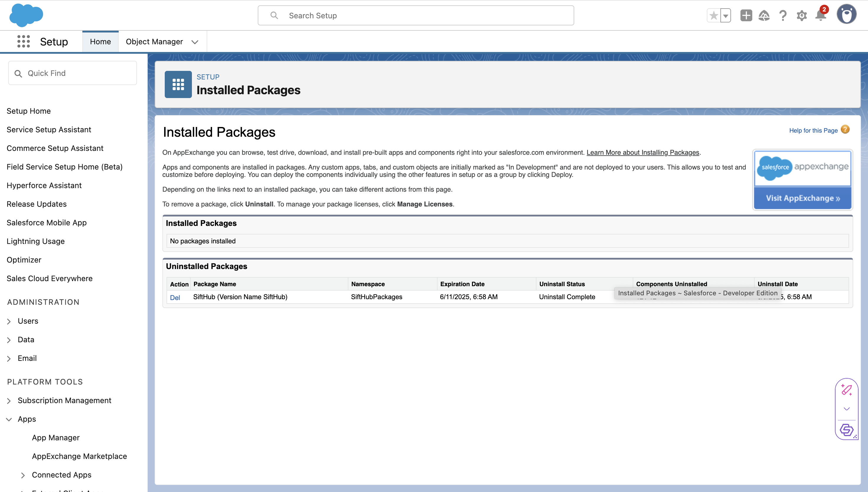Open the Help question mark icon
The width and height of the screenshot is (868, 492).
783,16
